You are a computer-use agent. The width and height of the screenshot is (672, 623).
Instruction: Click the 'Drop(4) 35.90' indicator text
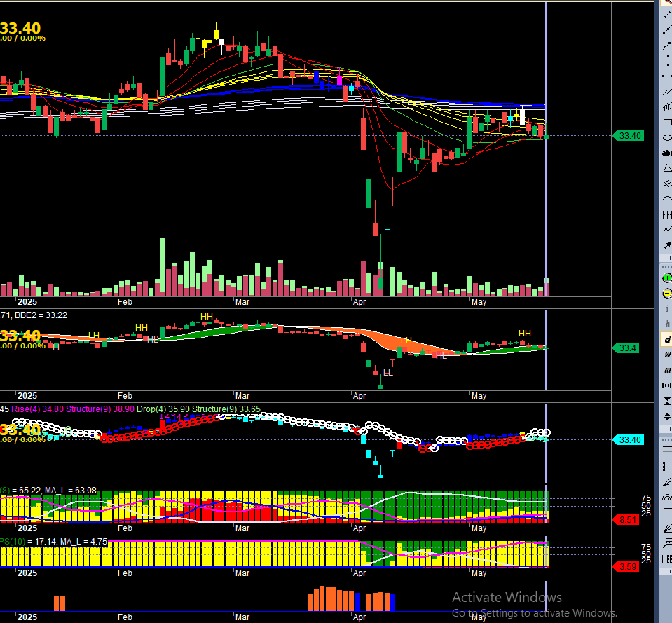[163, 409]
